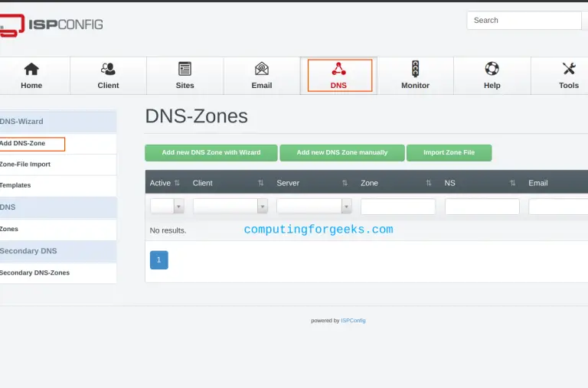Click Add new DNS Zone manually button
588x388 pixels.
point(341,153)
